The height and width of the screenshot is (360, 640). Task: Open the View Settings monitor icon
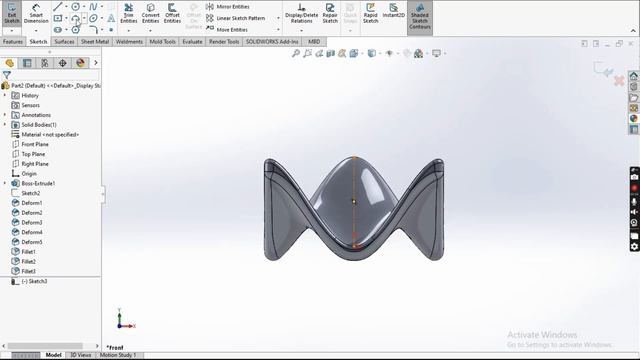pyautogui.click(x=436, y=53)
